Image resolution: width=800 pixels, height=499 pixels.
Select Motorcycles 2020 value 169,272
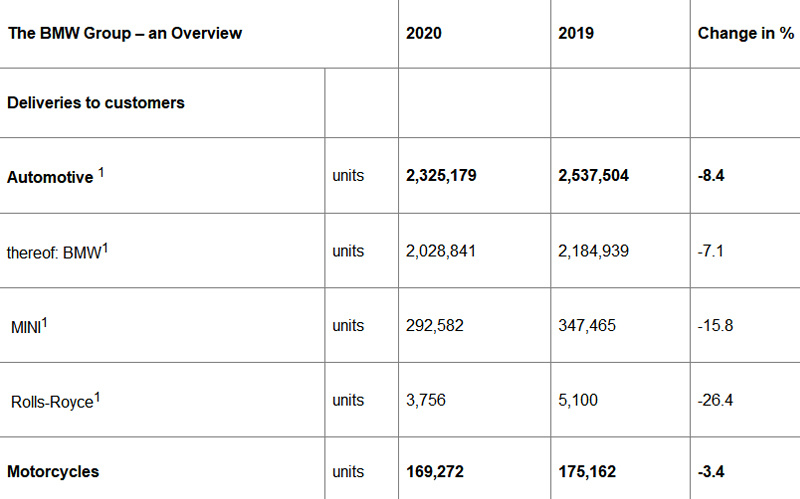pyautogui.click(x=435, y=471)
